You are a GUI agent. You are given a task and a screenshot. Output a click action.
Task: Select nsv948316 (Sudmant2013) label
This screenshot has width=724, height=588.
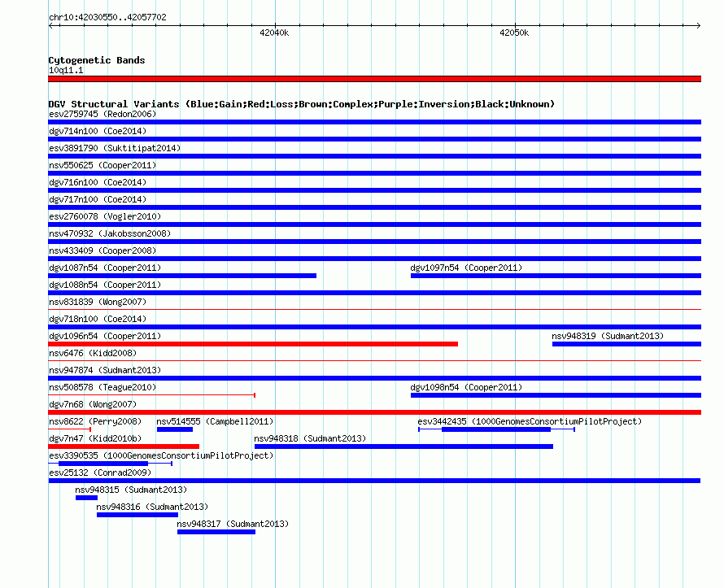152,507
